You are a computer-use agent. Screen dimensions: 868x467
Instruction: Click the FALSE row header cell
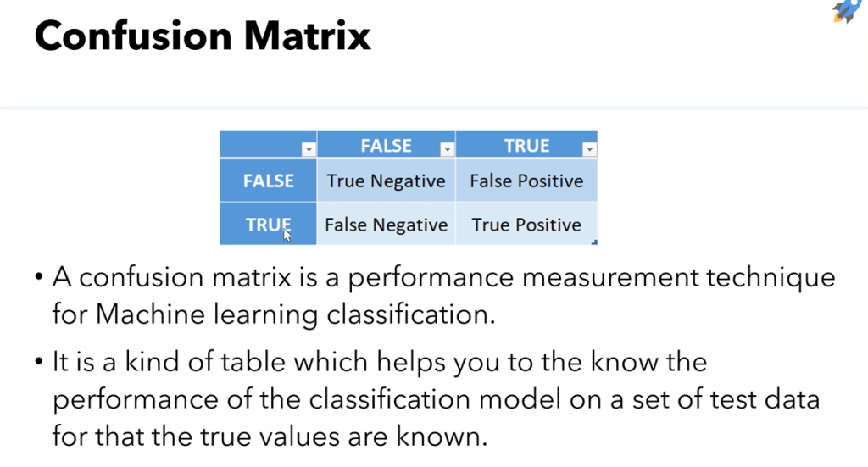(268, 181)
